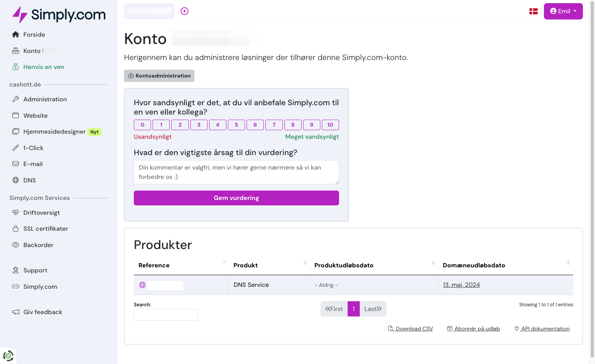Viewport: 595px width, 364px height.
Task: Select rating 10 for recommendation
Action: [330, 125]
